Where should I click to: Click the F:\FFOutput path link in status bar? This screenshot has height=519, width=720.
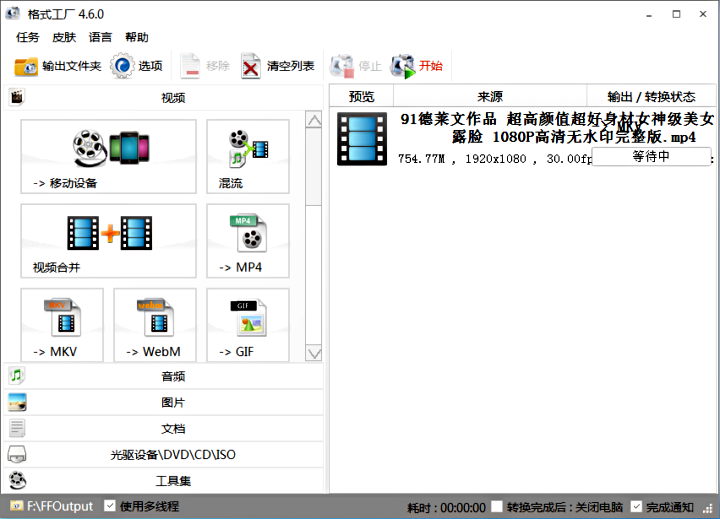[59, 506]
